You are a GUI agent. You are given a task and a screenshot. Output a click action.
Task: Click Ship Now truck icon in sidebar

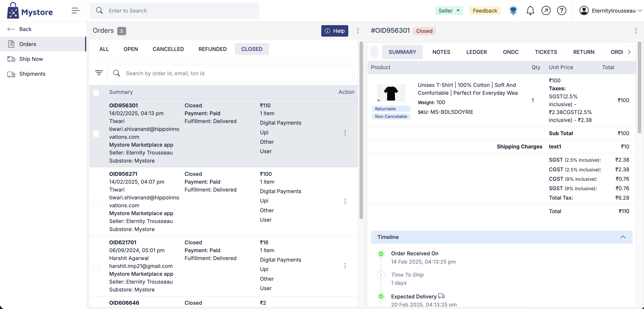(11, 59)
